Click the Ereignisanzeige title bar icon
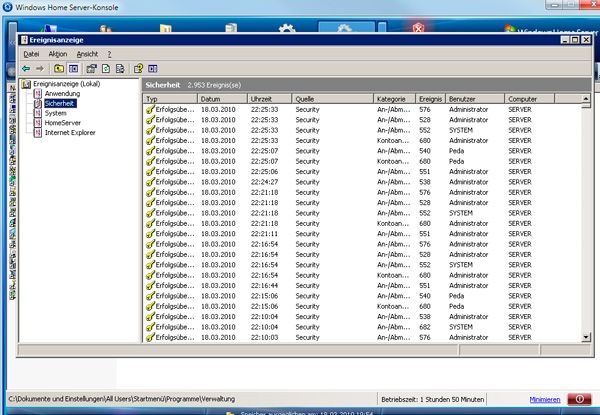 24,40
